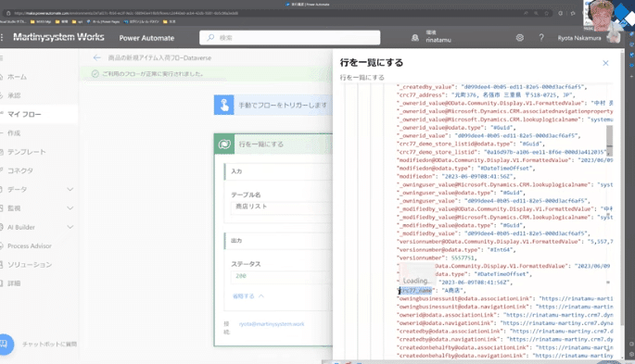The width and height of the screenshot is (635, 364).
Task: Close the 行を一覧にする details panel
Action: coord(605,63)
